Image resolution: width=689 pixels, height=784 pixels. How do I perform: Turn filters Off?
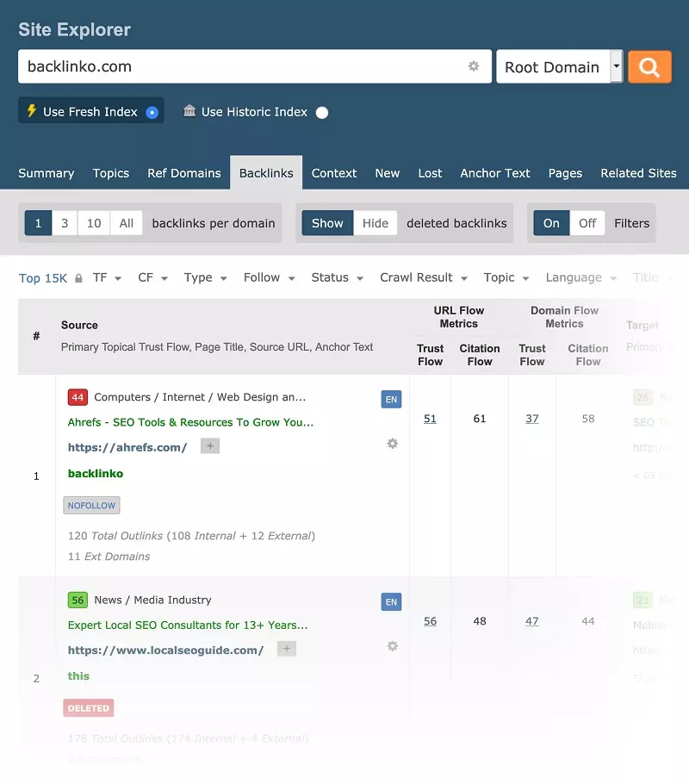587,223
